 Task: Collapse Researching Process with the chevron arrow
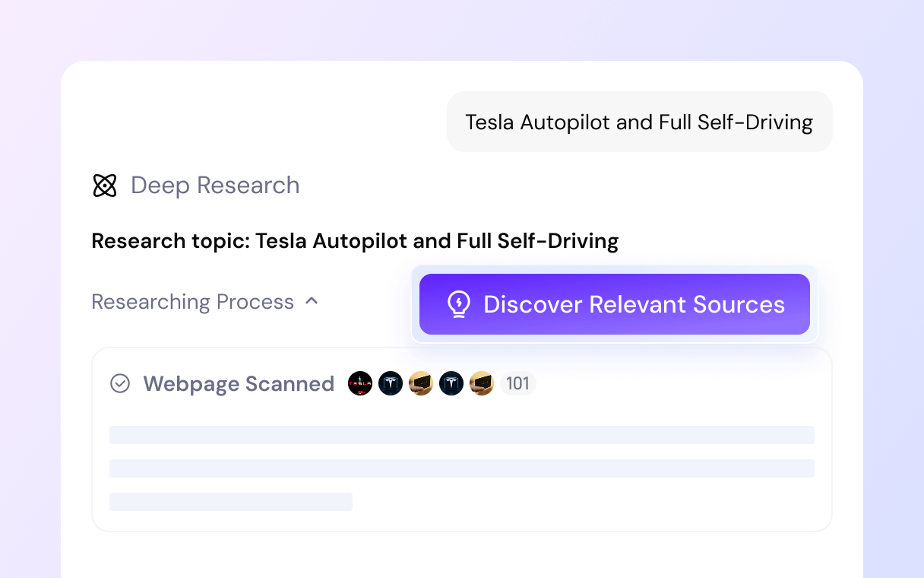(312, 301)
